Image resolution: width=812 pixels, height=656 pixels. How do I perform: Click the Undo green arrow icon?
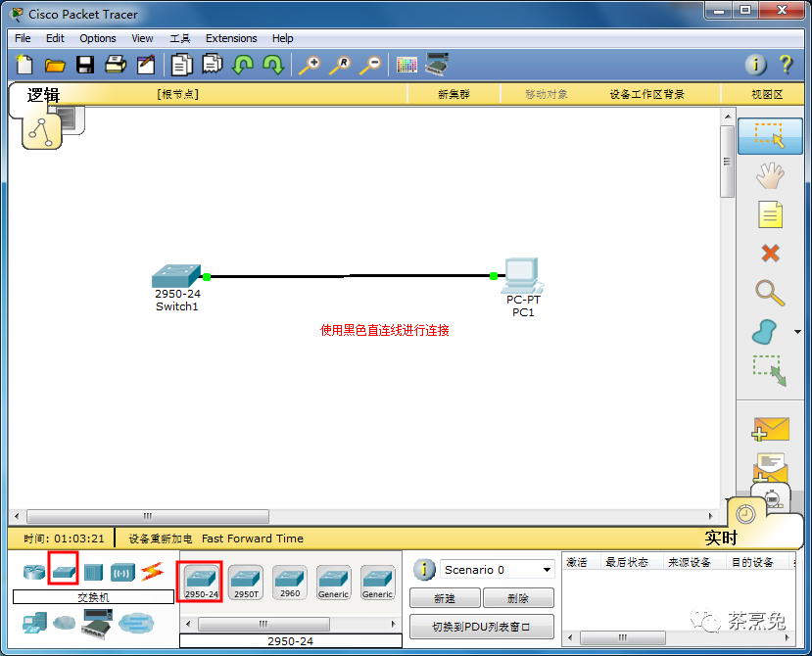coord(243,65)
